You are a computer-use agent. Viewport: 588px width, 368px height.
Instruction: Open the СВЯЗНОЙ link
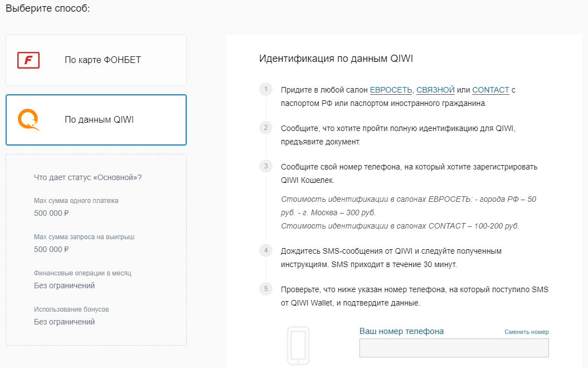435,90
